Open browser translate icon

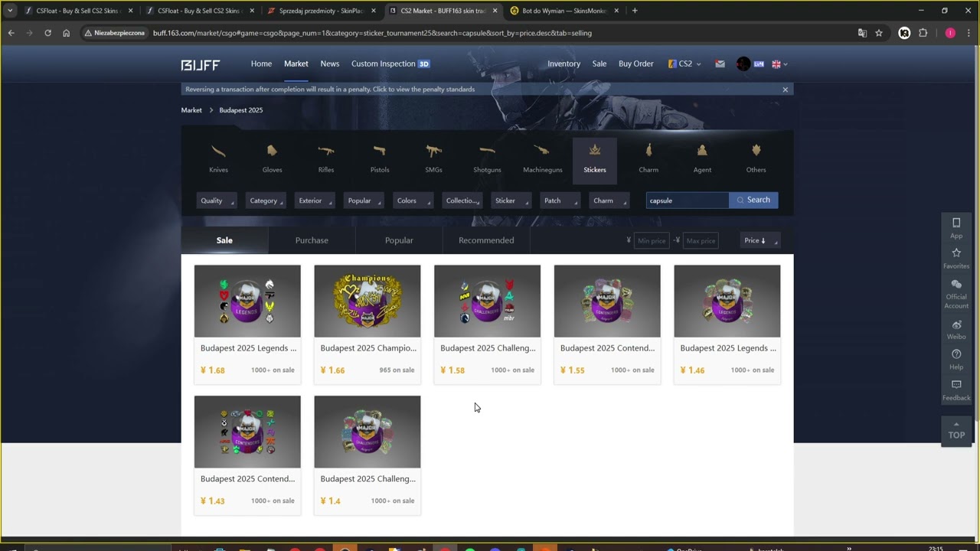(x=862, y=33)
